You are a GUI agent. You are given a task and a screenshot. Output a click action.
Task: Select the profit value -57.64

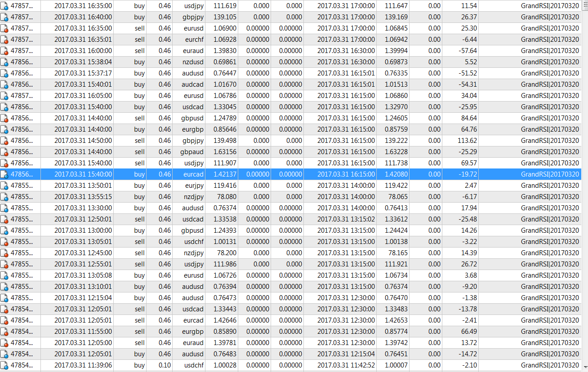[x=468, y=51]
